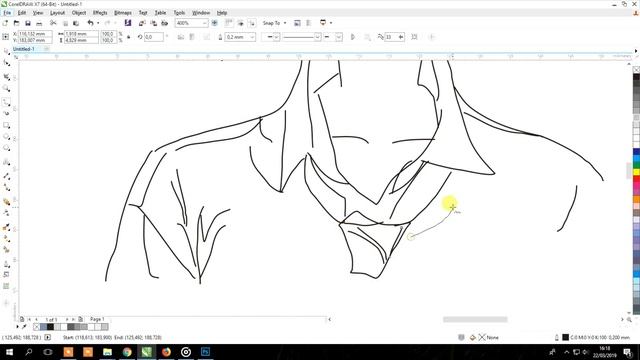Click the rotation angle input field
Screen dimensions: 640x360
click(x=154, y=37)
